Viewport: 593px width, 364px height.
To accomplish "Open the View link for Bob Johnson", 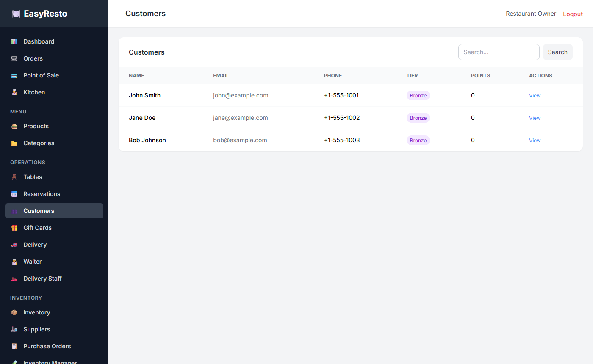I will tap(535, 141).
